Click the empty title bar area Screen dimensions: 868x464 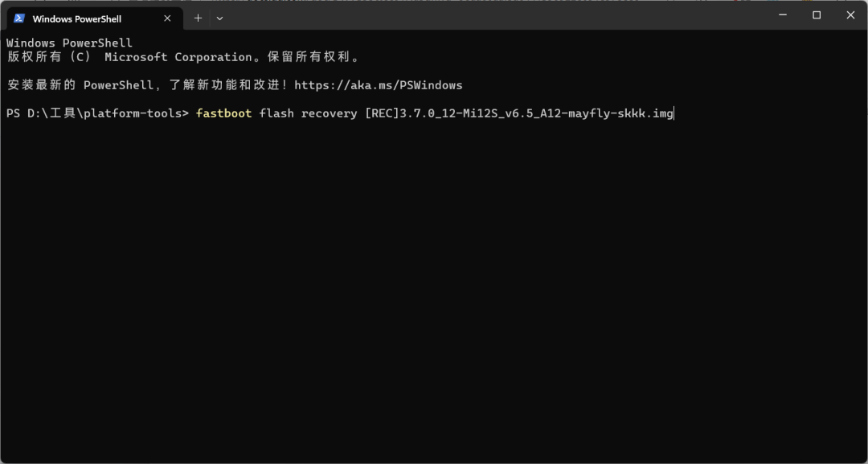(x=482, y=16)
